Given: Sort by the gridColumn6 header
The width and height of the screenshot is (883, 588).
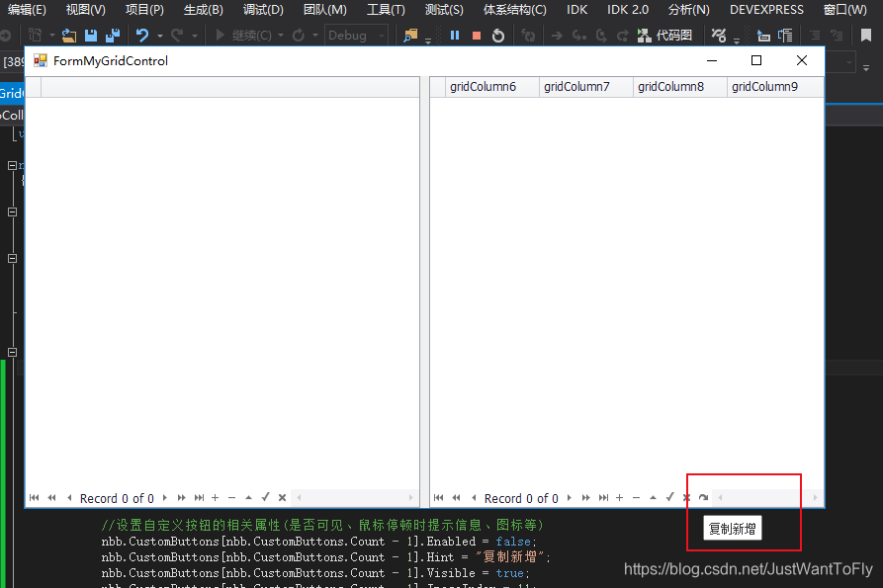Looking at the screenshot, I should 492,87.
